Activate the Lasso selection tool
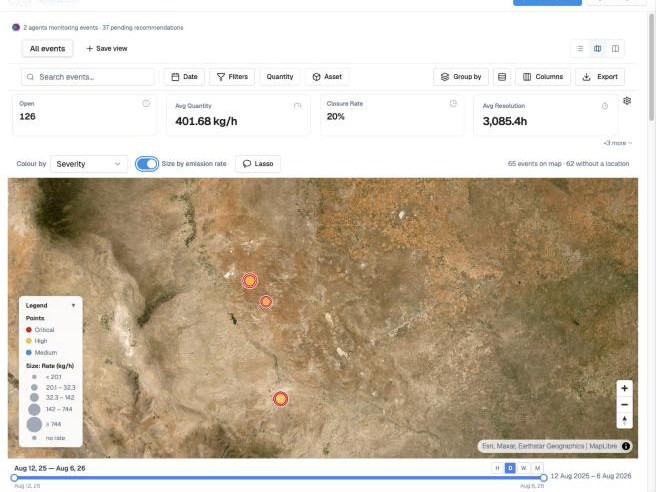 coord(258,164)
